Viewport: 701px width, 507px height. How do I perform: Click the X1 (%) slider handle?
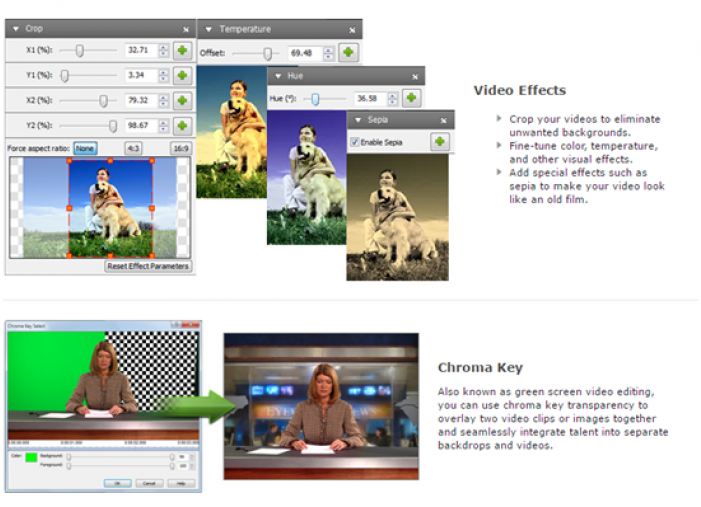[80, 51]
